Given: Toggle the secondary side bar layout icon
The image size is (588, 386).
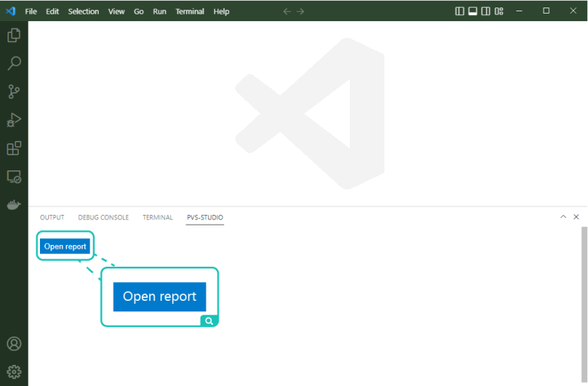Looking at the screenshot, I should [485, 11].
